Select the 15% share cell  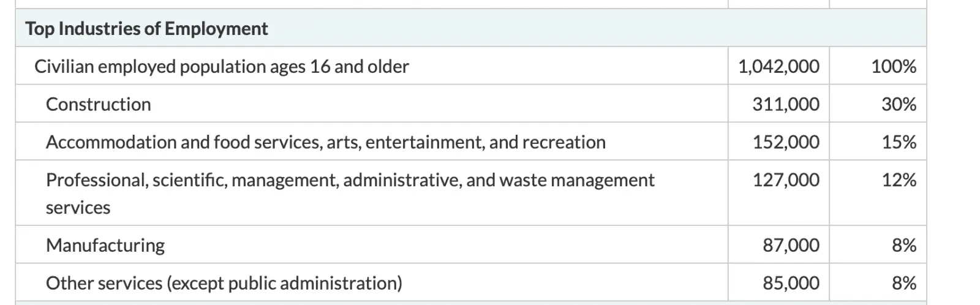tap(899, 142)
